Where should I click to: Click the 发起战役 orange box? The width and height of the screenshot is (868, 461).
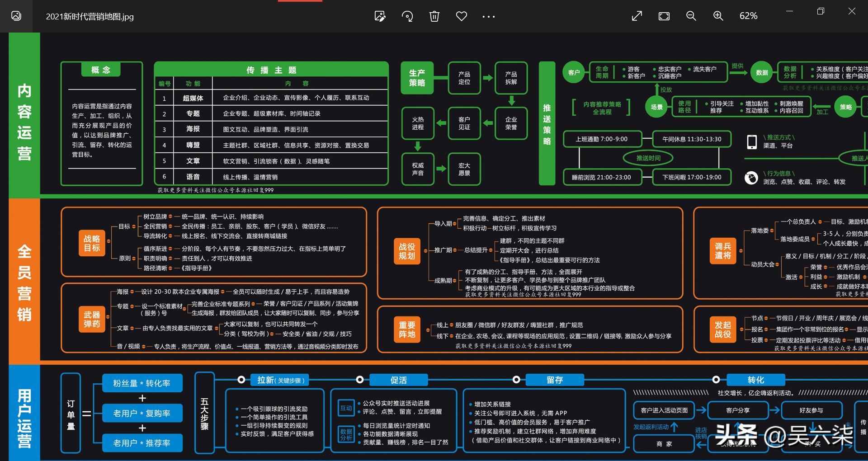(x=722, y=329)
